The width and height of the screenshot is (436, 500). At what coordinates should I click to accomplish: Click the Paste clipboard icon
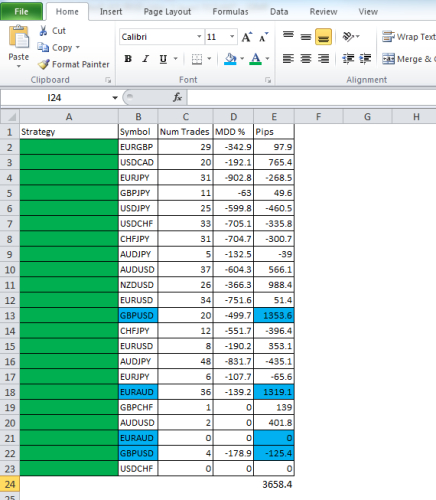coord(19,37)
